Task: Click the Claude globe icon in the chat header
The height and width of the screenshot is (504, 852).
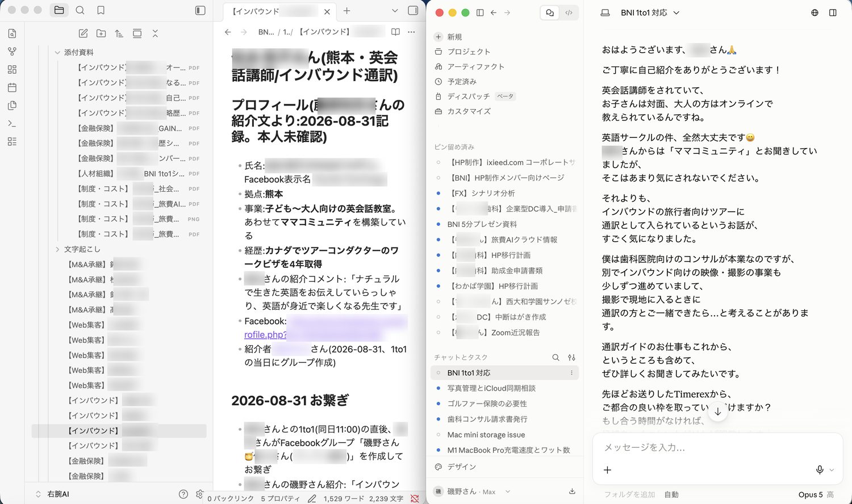Action: tap(815, 12)
